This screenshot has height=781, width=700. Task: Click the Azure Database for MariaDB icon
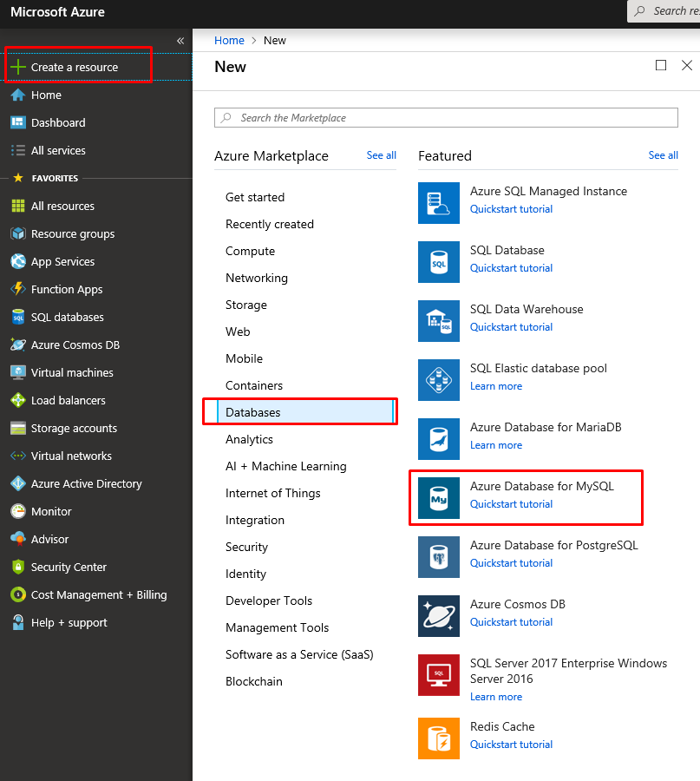439,439
